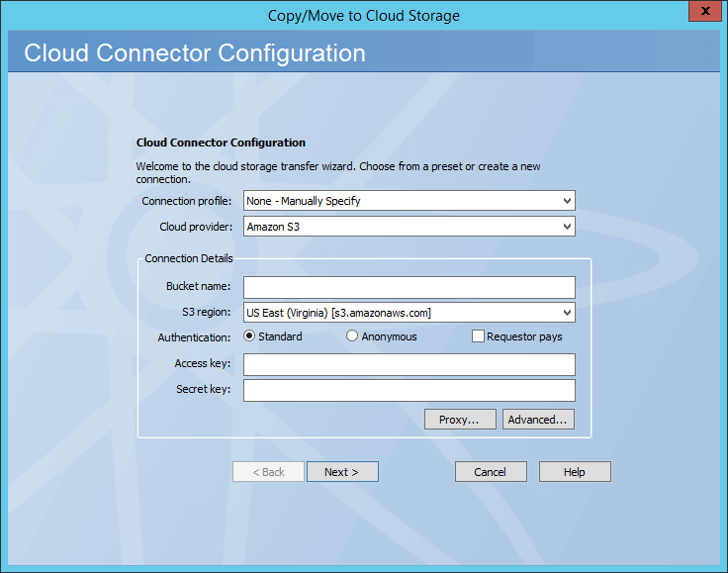Viewport: 728px width, 573px height.
Task: Open Help for this wizard
Action: pos(574,472)
